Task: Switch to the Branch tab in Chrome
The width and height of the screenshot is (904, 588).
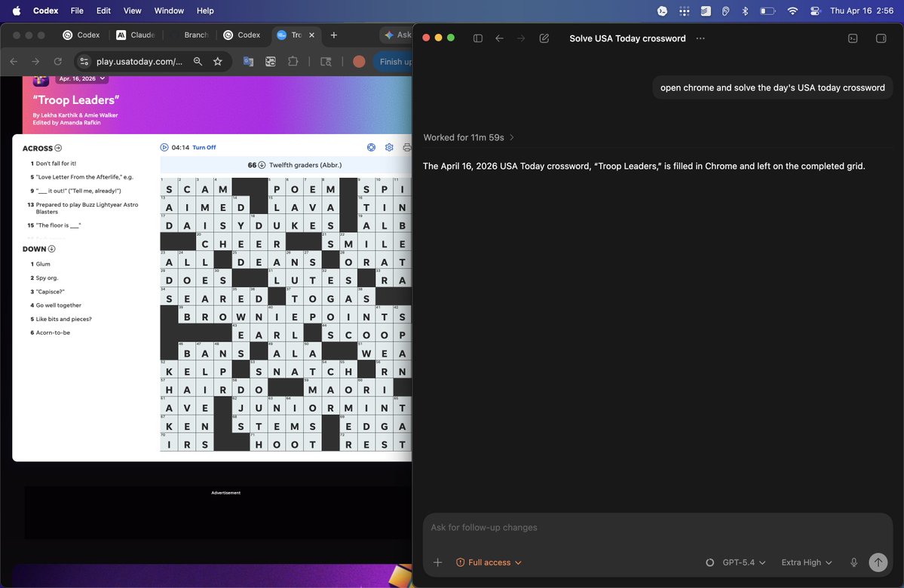Action: 190,35
